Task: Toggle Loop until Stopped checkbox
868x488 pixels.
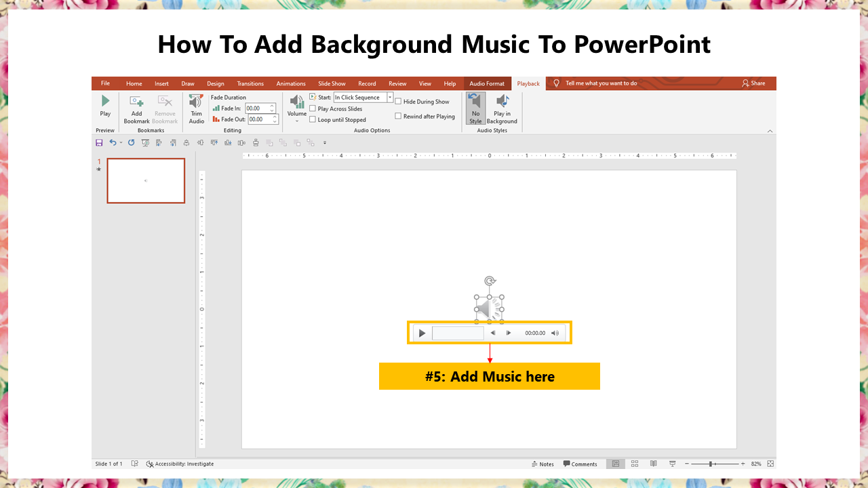Action: pos(313,119)
